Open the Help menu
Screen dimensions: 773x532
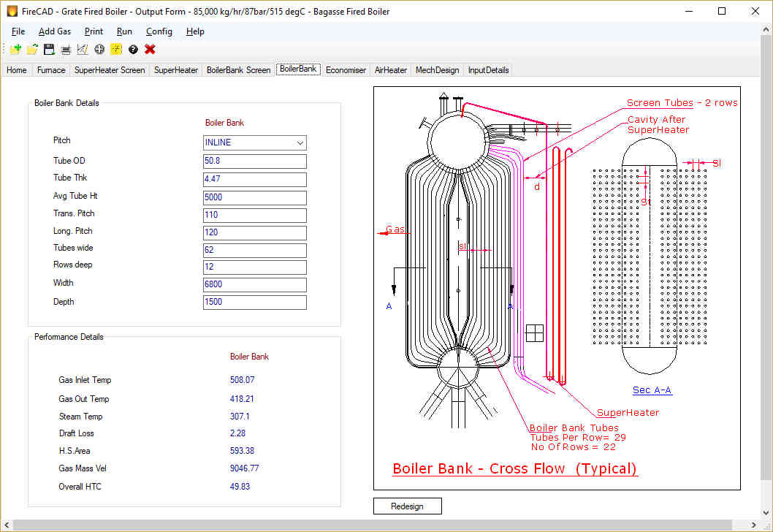click(x=195, y=31)
